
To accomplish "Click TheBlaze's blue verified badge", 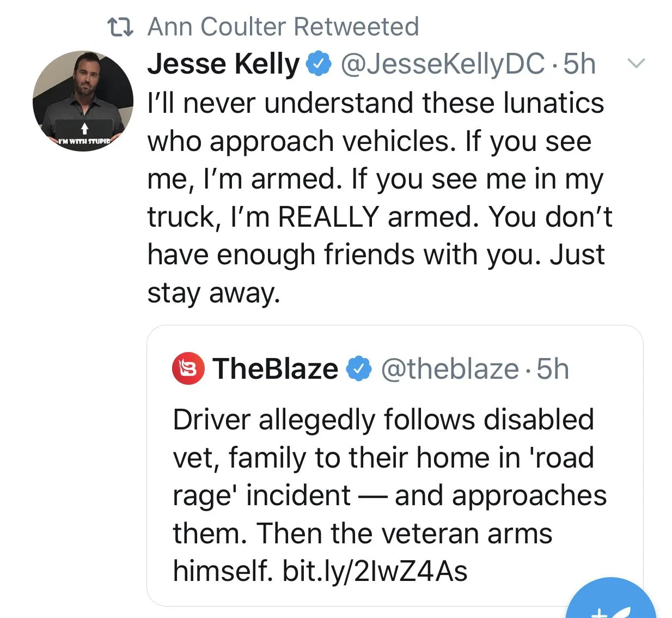I will pos(359,369).
